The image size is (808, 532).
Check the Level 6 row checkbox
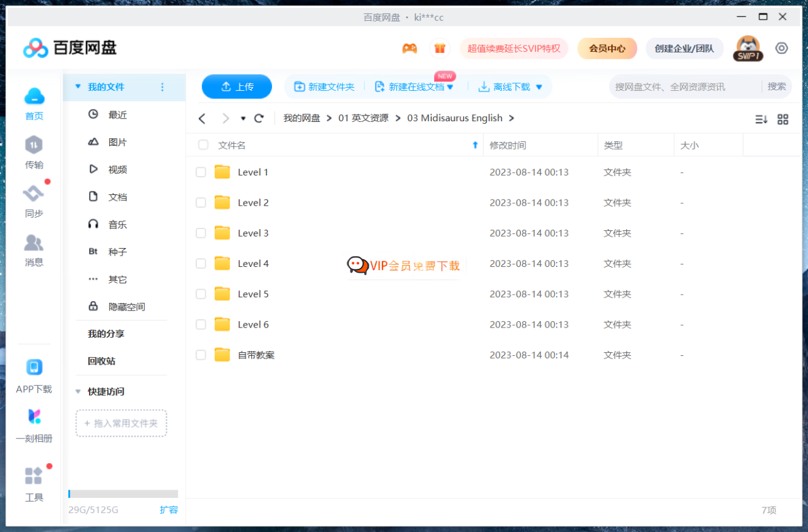tap(201, 324)
